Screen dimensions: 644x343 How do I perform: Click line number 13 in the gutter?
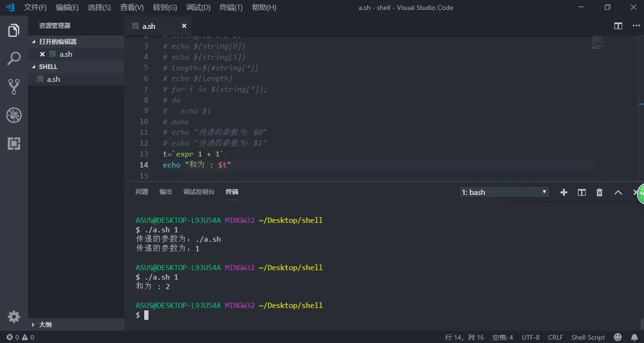[x=144, y=154]
